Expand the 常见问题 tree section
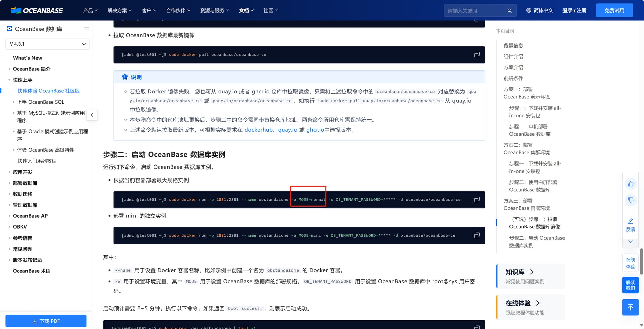Viewport: 644px width, 329px height. (9, 249)
